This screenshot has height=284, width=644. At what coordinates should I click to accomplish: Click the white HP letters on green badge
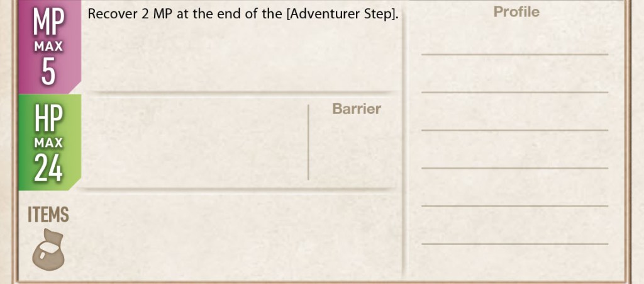tap(48, 120)
